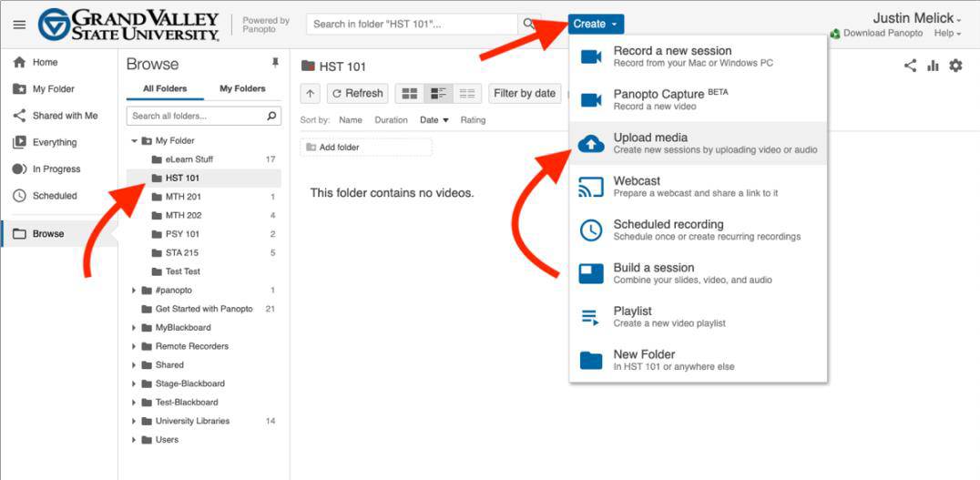The width and height of the screenshot is (980, 480).
Task: Go up one folder level arrow
Action: 311,93
